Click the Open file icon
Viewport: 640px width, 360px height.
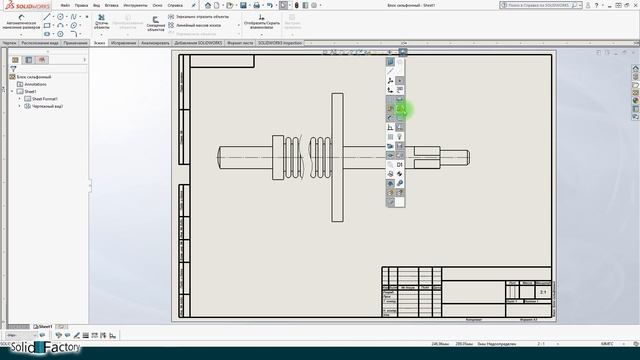[x=230, y=5]
